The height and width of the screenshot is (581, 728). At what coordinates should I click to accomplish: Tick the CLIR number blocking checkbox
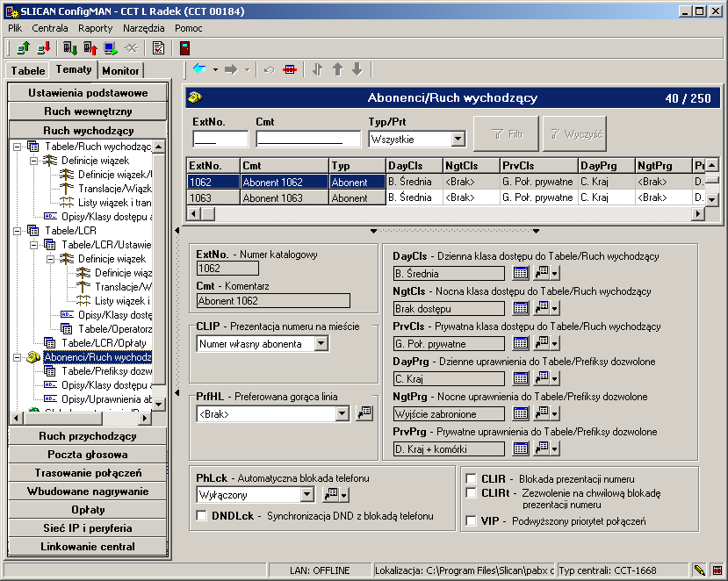click(x=471, y=478)
